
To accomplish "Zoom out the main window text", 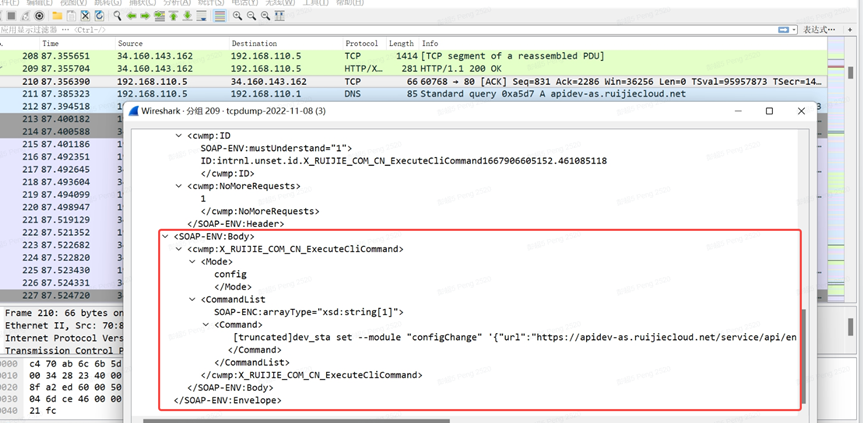I will [x=252, y=16].
